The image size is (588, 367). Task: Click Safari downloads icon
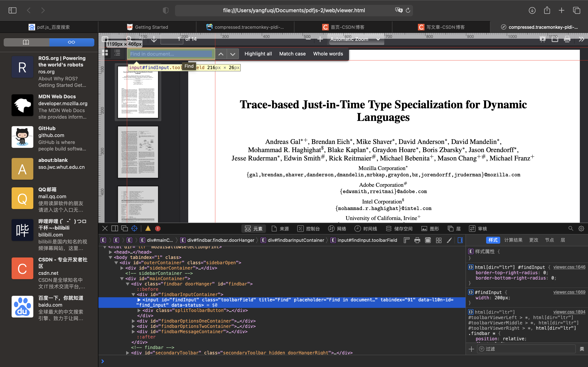[532, 10]
